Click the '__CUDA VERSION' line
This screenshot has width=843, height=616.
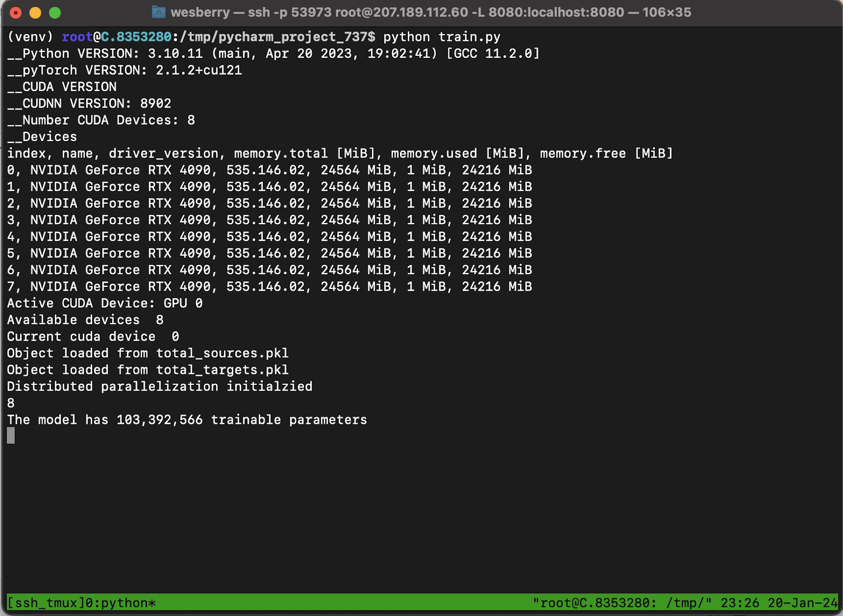pyautogui.click(x=62, y=87)
